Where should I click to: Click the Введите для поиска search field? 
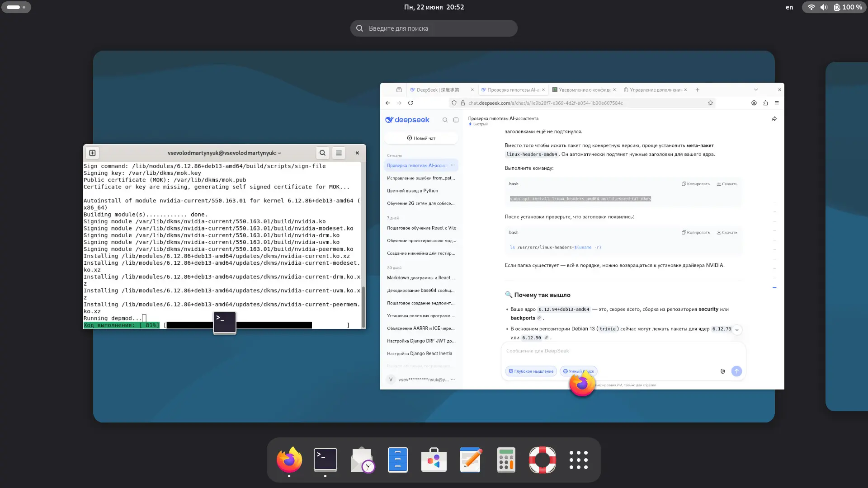tap(434, 28)
